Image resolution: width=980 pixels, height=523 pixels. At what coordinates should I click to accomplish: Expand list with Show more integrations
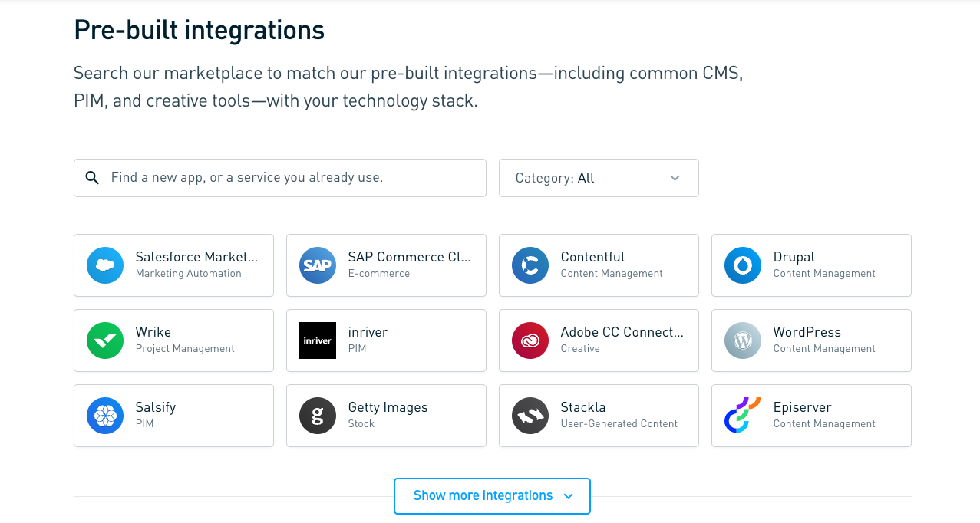coord(492,496)
